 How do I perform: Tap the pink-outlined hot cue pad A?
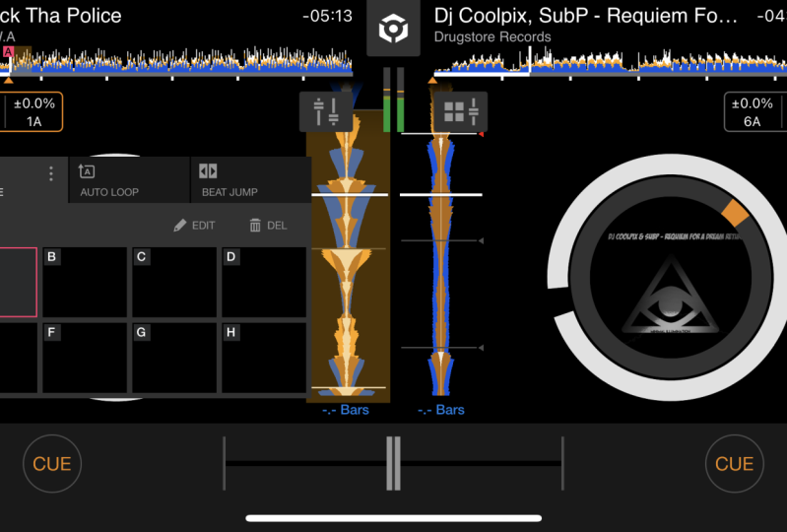click(18, 282)
